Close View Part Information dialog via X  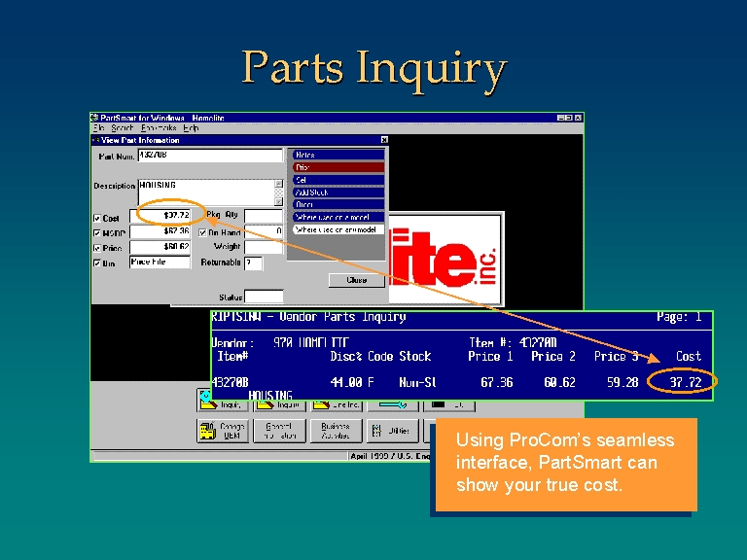click(x=384, y=140)
